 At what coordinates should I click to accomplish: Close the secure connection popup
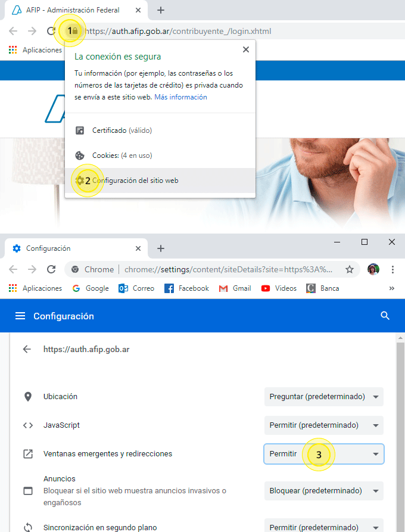(246, 49)
